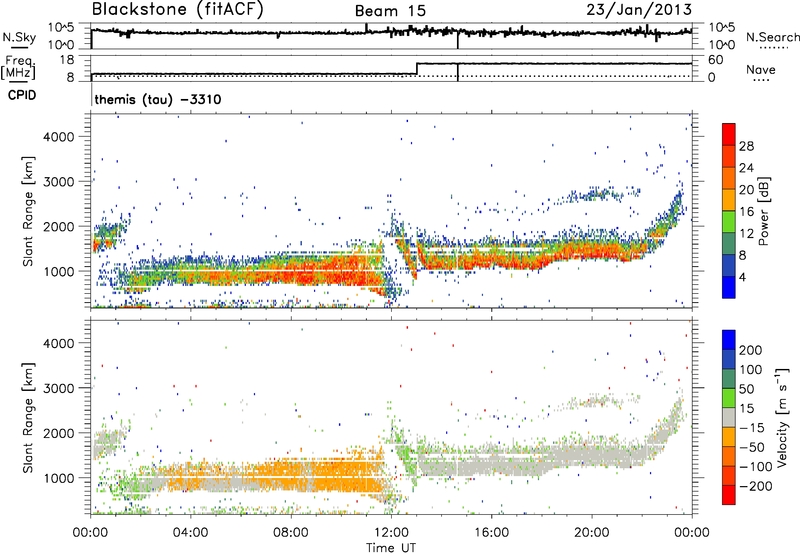Pick the bottom bright blue power colorbar segment

729,288
